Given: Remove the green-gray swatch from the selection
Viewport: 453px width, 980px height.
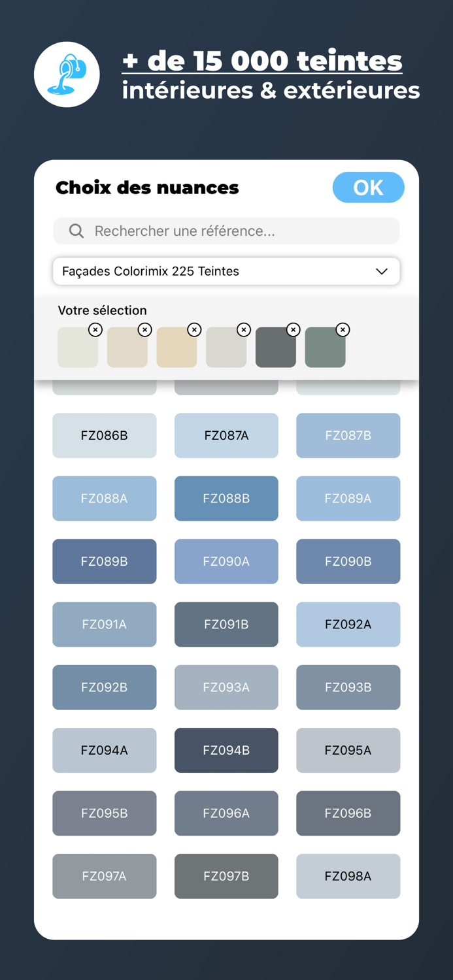Looking at the screenshot, I should tap(343, 330).
